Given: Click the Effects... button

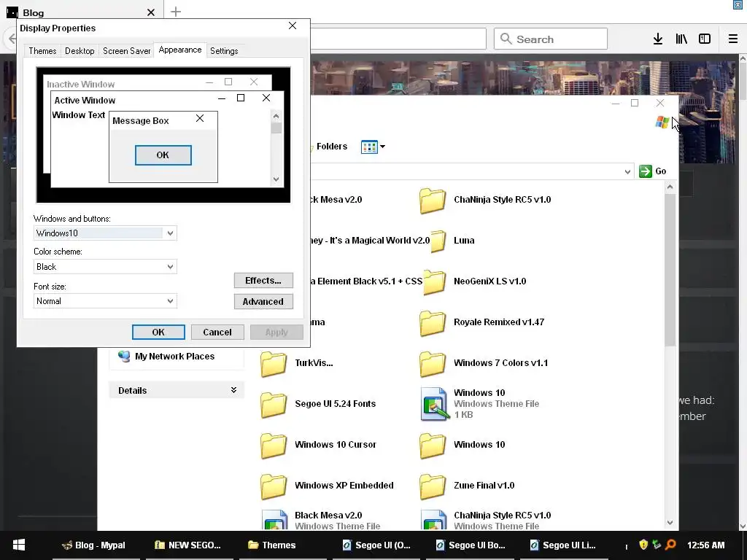Looking at the screenshot, I should pyautogui.click(x=263, y=281).
